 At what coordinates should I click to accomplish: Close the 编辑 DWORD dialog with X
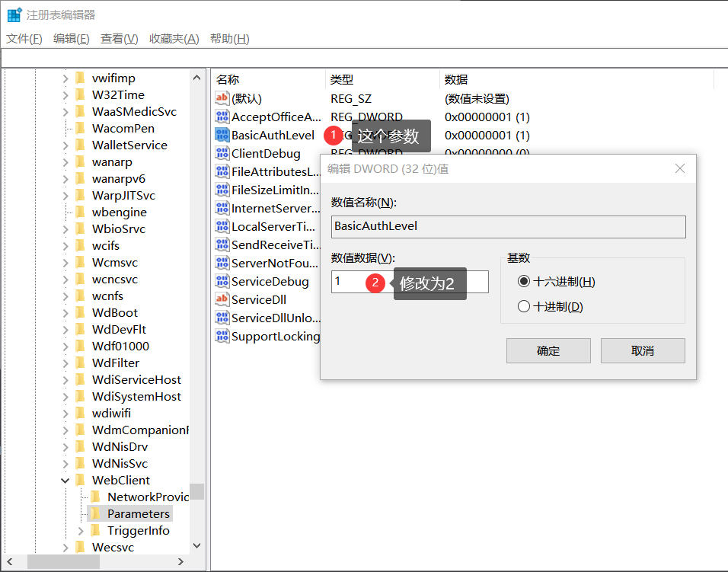680,168
